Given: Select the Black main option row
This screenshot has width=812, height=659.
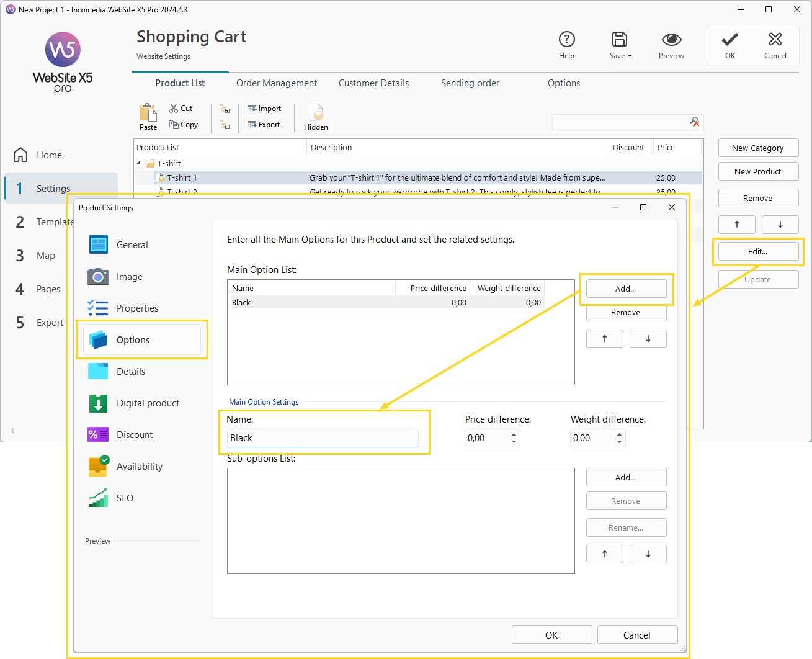Looking at the screenshot, I should pos(386,303).
